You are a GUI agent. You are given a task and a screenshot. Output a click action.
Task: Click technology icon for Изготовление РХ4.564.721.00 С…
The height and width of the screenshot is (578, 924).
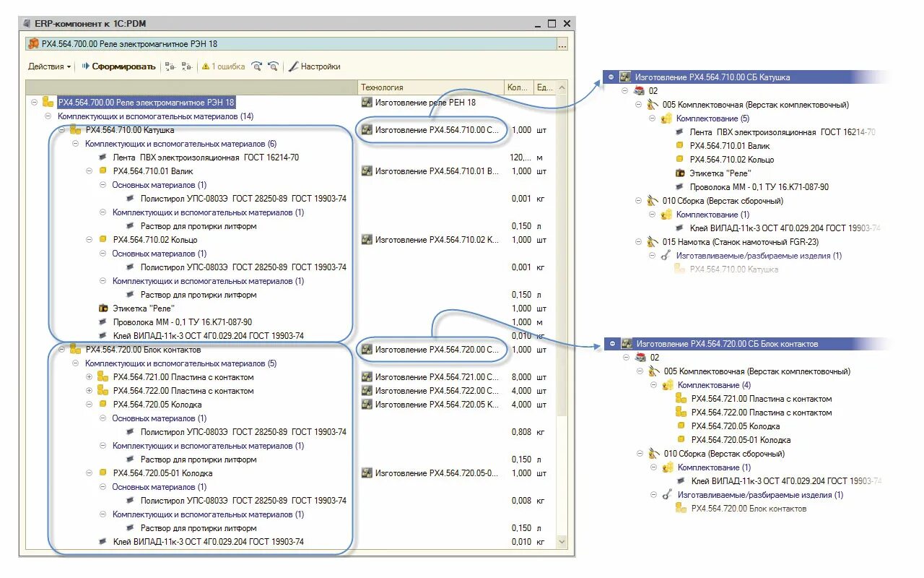tap(367, 377)
